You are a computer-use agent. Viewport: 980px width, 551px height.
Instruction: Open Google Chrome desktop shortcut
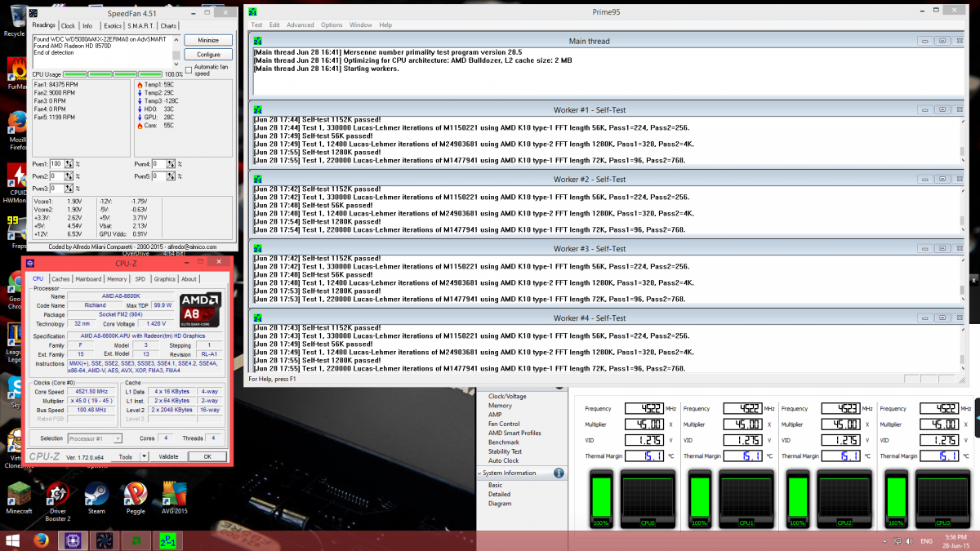click(15, 290)
